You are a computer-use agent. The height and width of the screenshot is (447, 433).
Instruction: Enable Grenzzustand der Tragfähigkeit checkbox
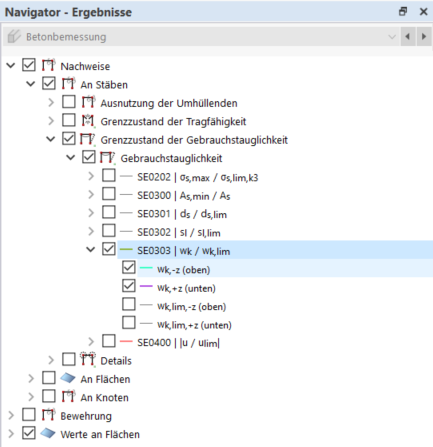[x=69, y=120]
